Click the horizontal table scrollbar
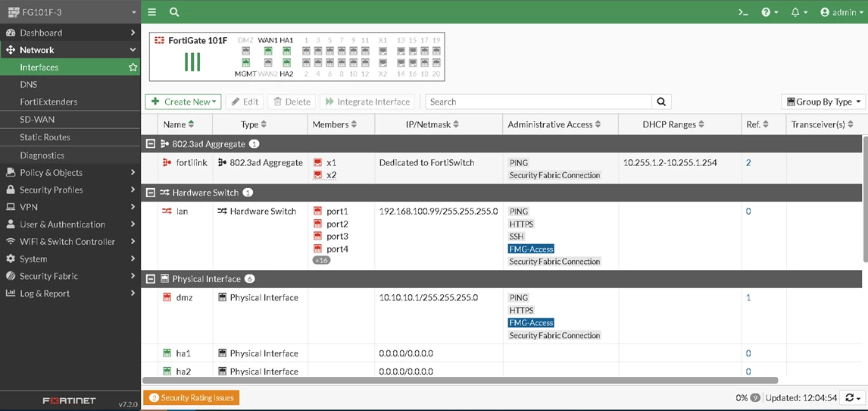The height and width of the screenshot is (411, 868). click(461, 381)
